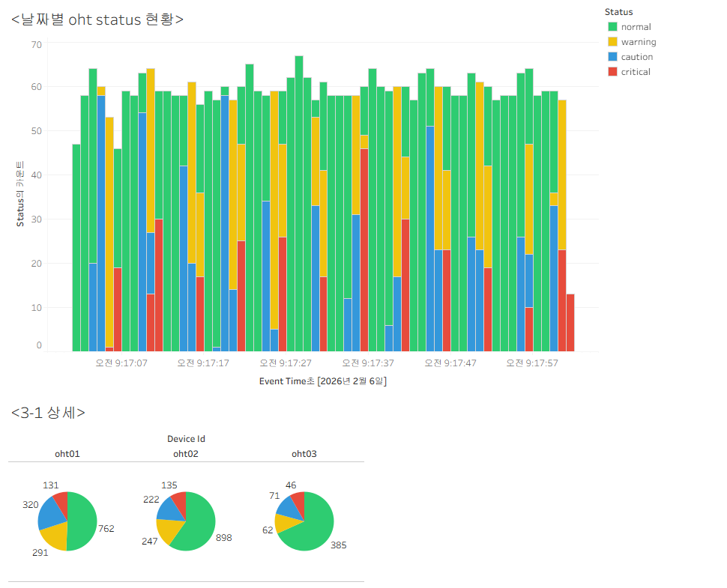This screenshot has width=727, height=588.
Task: Click the oht02 device column header
Action: 185,454
